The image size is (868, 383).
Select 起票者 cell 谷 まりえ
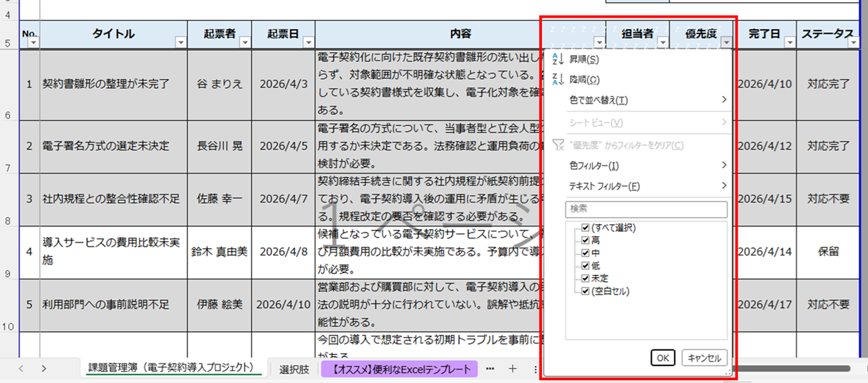219,85
